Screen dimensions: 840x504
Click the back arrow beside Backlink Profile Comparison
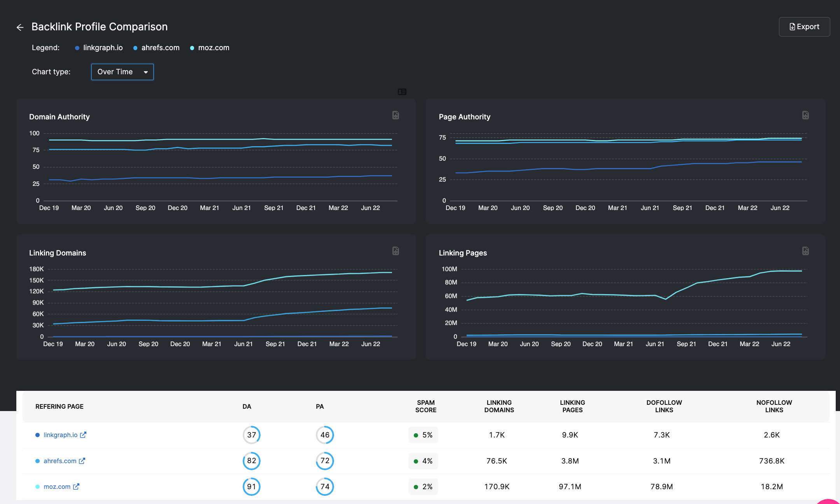(20, 27)
